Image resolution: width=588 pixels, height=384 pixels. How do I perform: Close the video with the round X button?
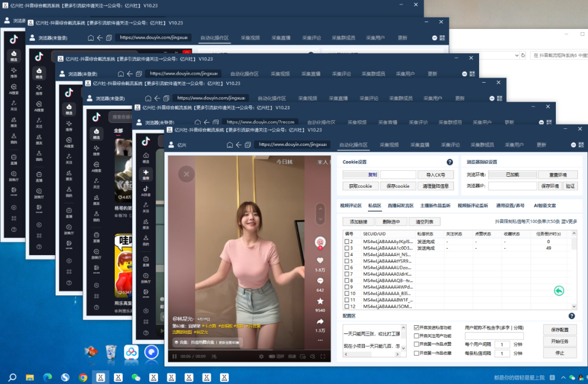tap(186, 174)
